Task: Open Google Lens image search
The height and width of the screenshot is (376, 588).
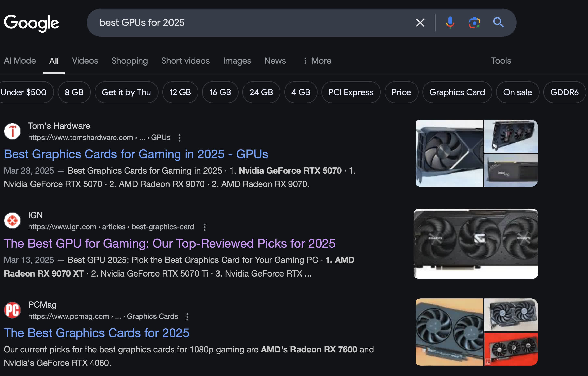Action: coord(474,23)
